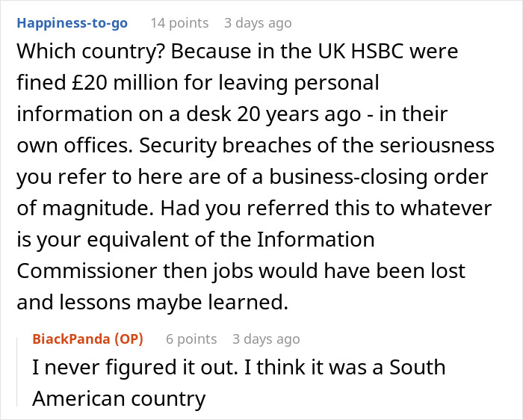Click the words "American country" in the reply
The height and width of the screenshot is (420, 523).
click(118, 398)
